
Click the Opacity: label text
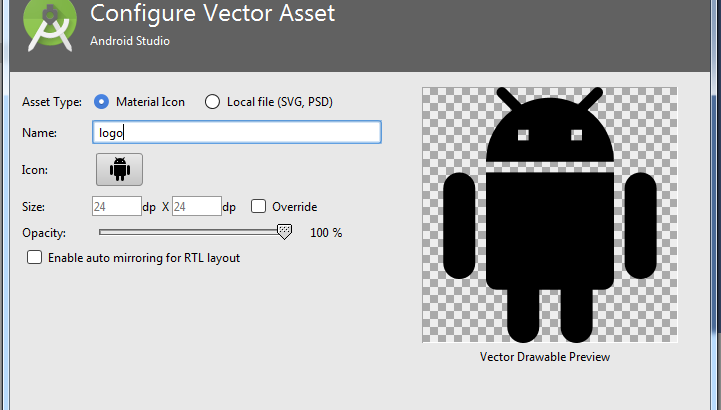[x=43, y=233]
